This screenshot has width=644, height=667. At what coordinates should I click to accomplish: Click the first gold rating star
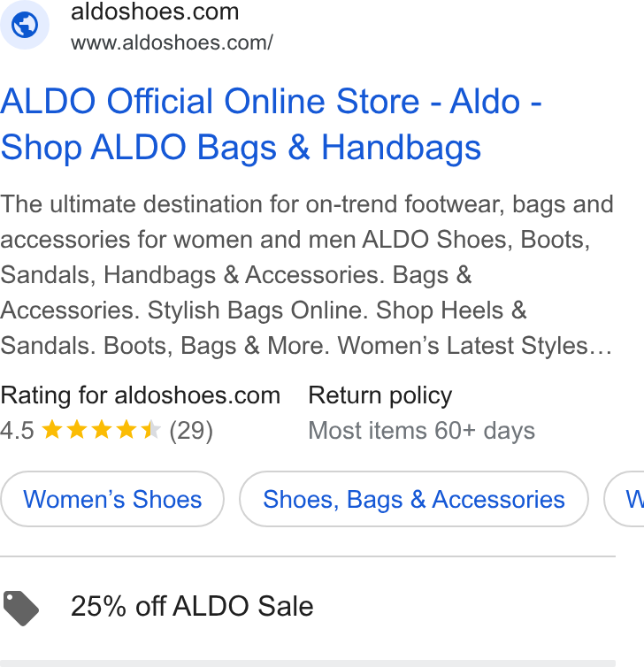click(x=52, y=429)
